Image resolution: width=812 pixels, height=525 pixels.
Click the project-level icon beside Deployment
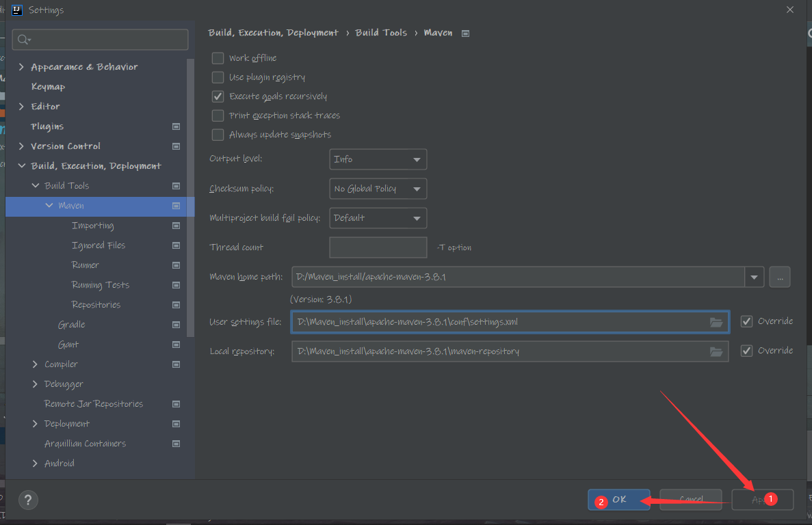pos(176,424)
